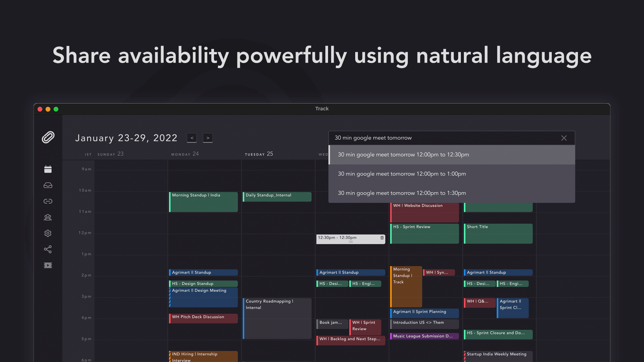Viewport: 644px width, 362px height.
Task: Click the natural language input field
Action: (436, 138)
